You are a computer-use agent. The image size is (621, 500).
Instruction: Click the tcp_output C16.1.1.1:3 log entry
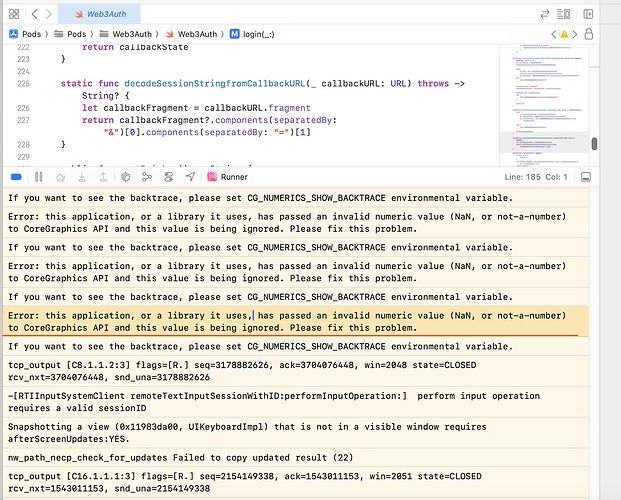tap(296, 482)
